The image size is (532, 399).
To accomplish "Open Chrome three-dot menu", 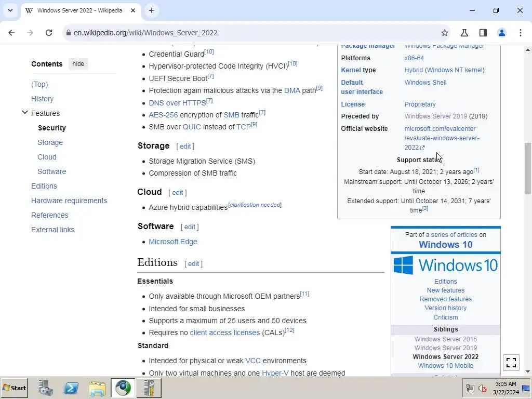I will (520, 33).
